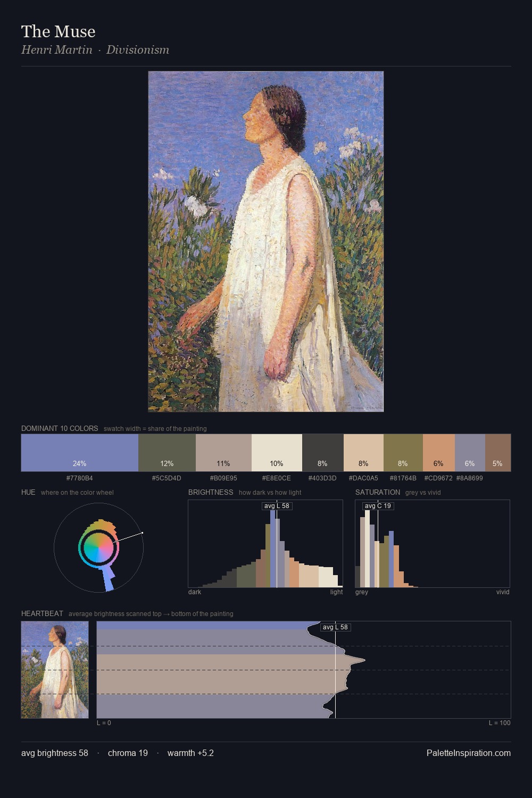The width and height of the screenshot is (532, 798).
Task: Click the white marker dot on hue ring
Action: tap(142, 533)
